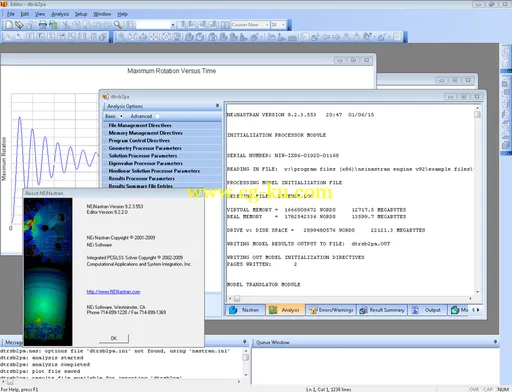Click the Result Summary tab icon

[363, 310]
